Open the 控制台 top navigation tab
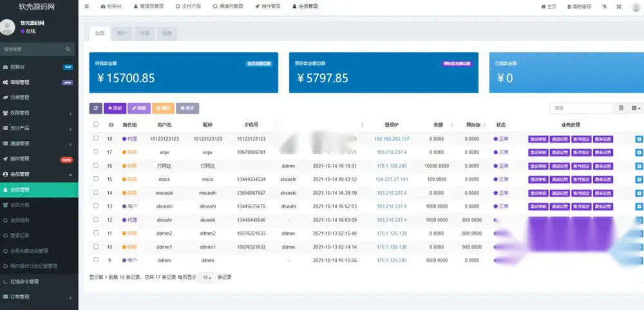Image resolution: width=644 pixels, height=310 pixels. (111, 6)
